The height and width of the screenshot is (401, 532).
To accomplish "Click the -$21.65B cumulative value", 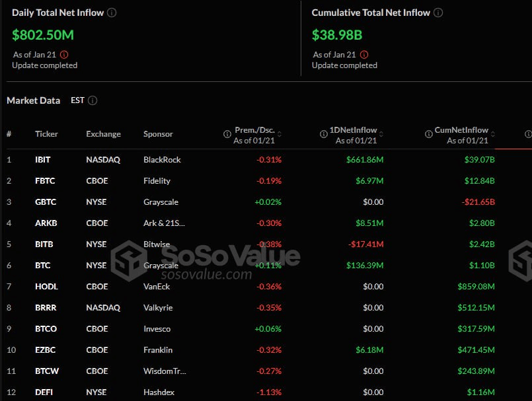I will pyautogui.click(x=478, y=202).
